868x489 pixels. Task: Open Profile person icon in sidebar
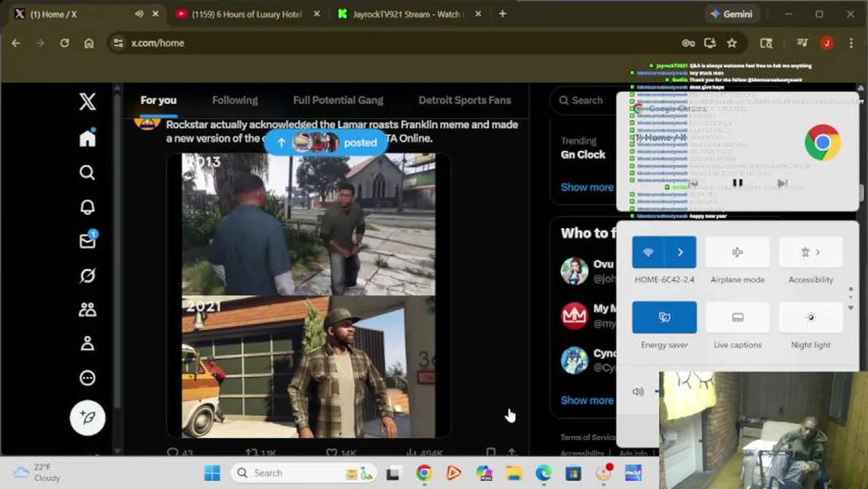(87, 344)
